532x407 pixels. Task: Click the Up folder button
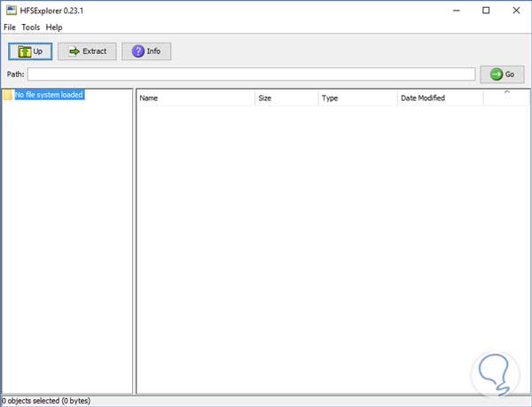coord(30,51)
